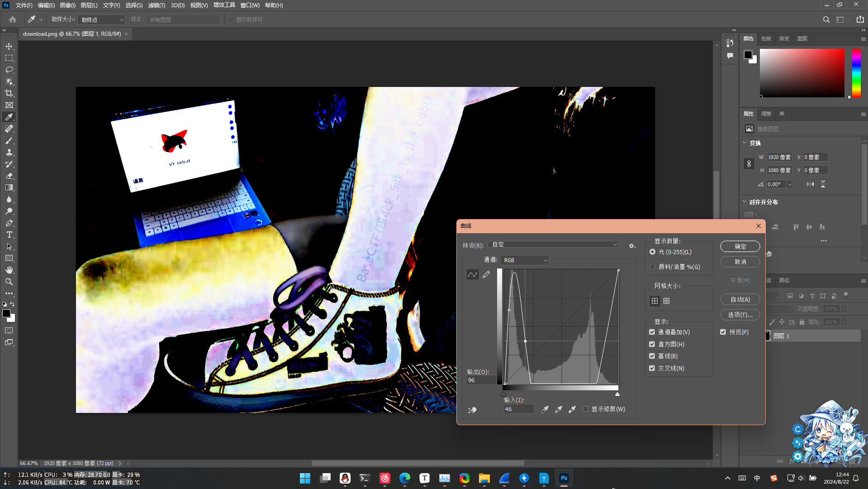Select the Lasso tool

point(9,70)
